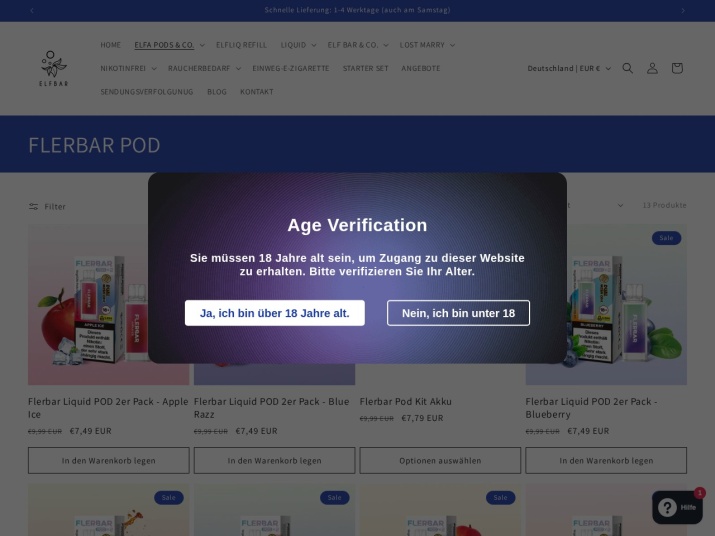Add Blueberry pod pack to Warenkorb
715x536 pixels.
pyautogui.click(x=606, y=460)
